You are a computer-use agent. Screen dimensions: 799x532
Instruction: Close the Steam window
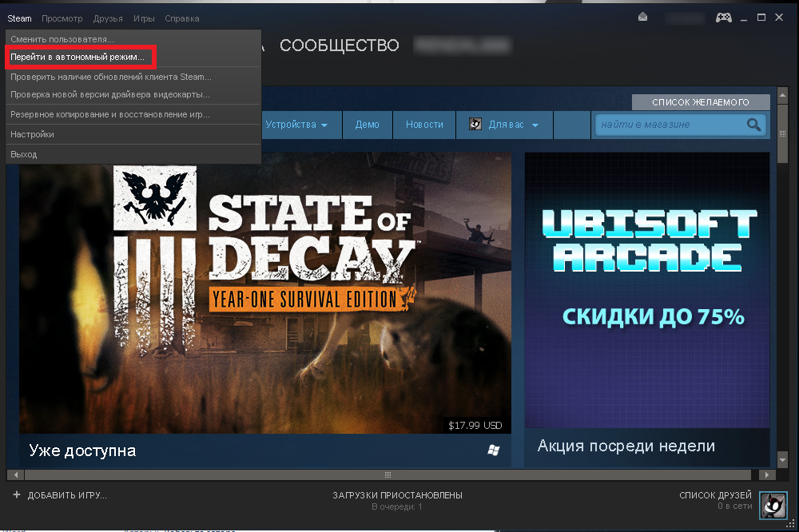779,18
